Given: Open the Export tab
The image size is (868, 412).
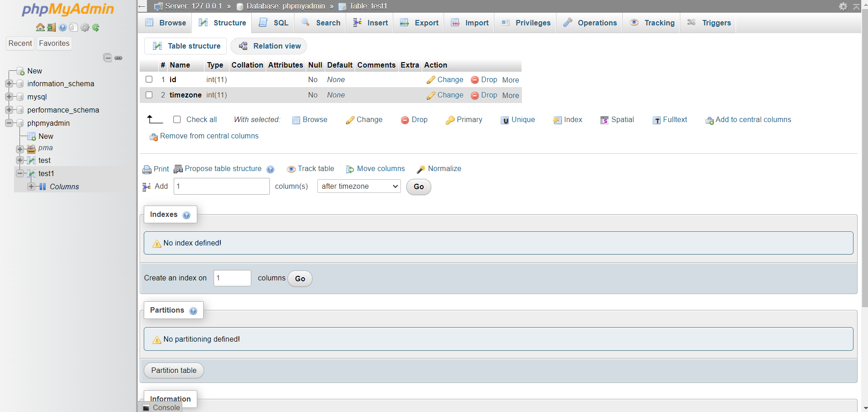Looking at the screenshot, I should tap(418, 23).
